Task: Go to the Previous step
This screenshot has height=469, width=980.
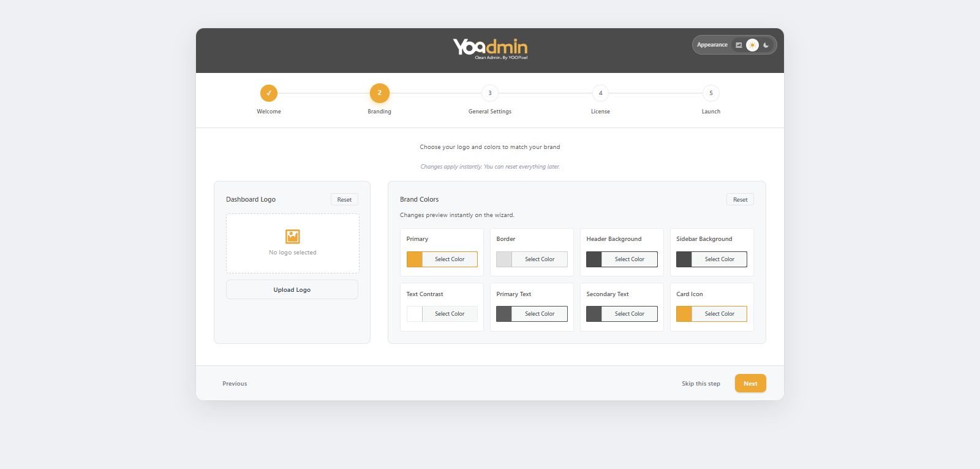Action: (235, 384)
